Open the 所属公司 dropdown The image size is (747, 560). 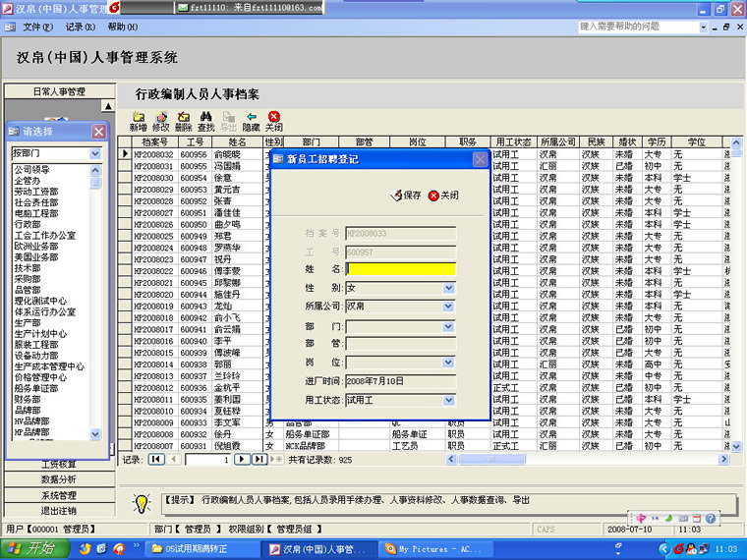tap(448, 307)
